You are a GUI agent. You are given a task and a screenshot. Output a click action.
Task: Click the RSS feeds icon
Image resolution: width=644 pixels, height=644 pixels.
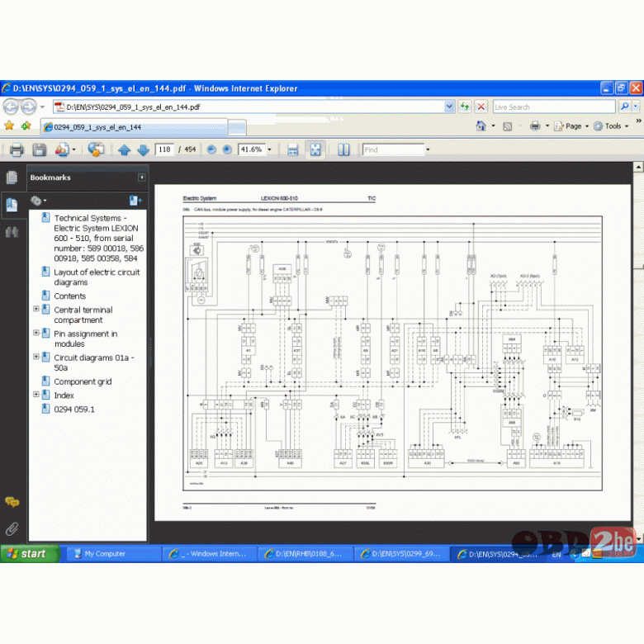point(508,126)
